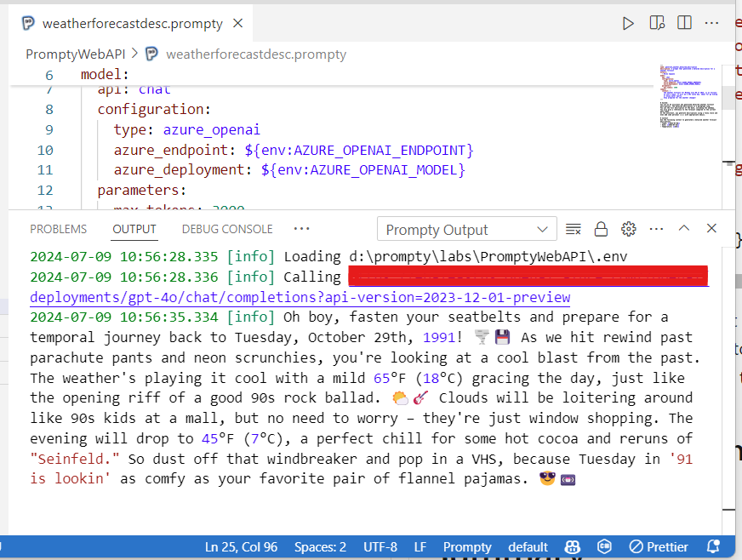Switch to OUTPUT panel tab
Screen dimensions: 742x560
(134, 229)
